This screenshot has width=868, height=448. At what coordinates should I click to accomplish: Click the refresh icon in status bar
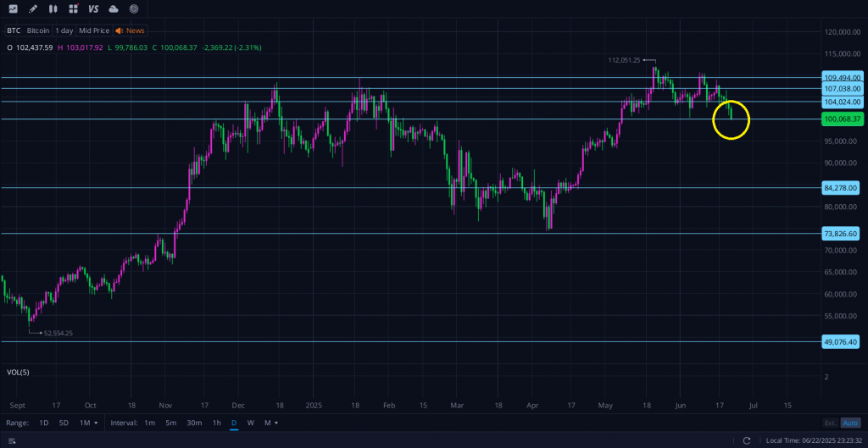tap(747, 440)
